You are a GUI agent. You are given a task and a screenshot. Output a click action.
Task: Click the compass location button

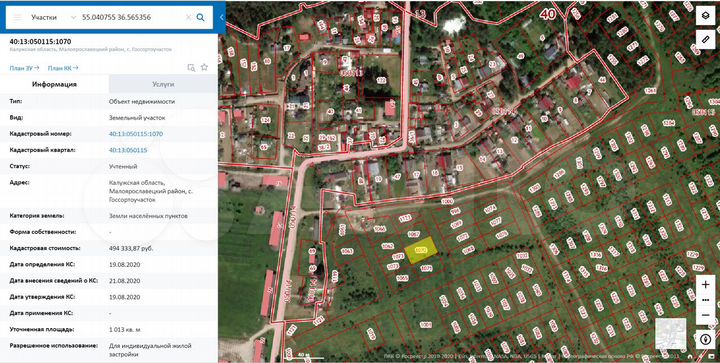coord(705,339)
